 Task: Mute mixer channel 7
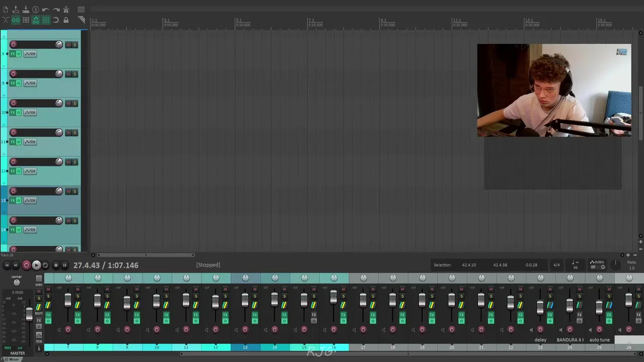point(77,289)
